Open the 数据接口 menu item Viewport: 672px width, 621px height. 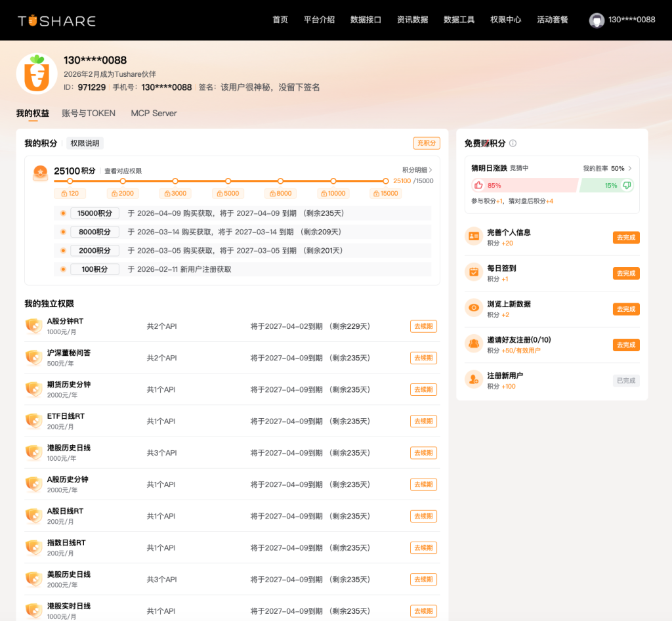(x=366, y=20)
